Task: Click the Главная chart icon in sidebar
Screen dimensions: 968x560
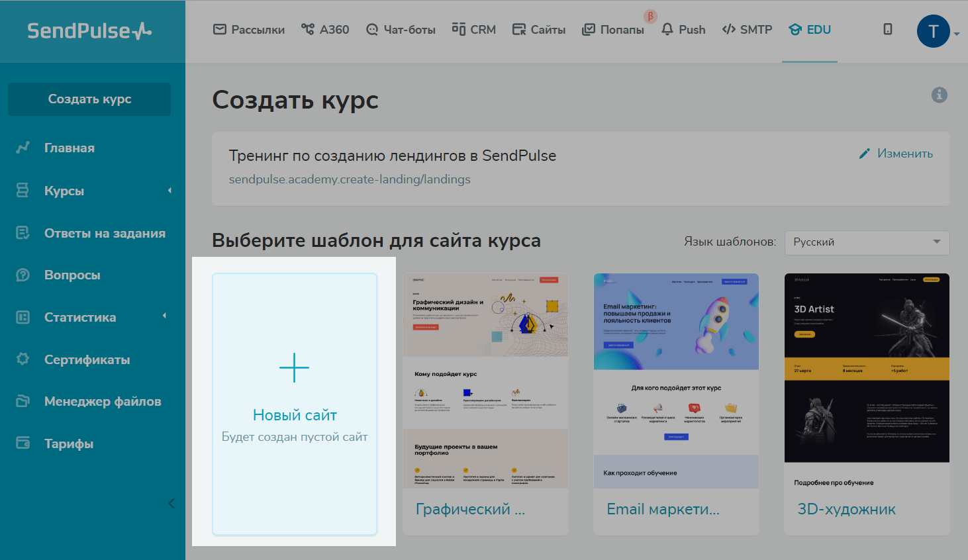Action: point(23,148)
